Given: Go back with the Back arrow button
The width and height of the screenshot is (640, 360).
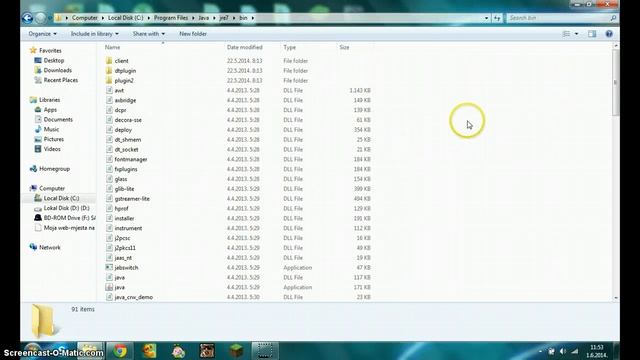Looking at the screenshot, I should click(27, 18).
